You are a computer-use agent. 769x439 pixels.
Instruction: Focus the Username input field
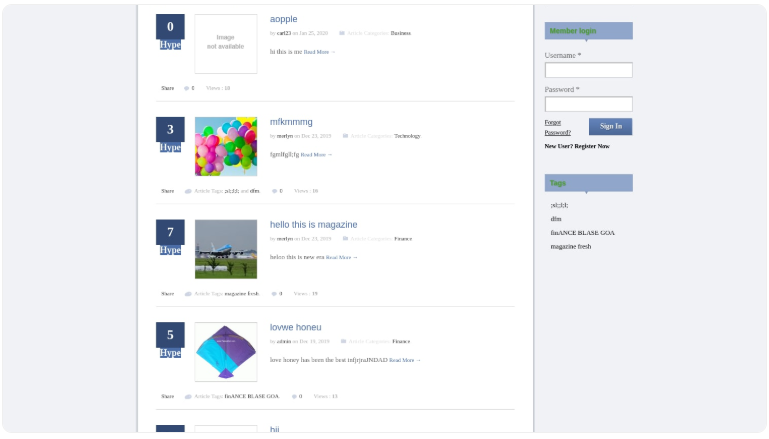click(x=589, y=70)
